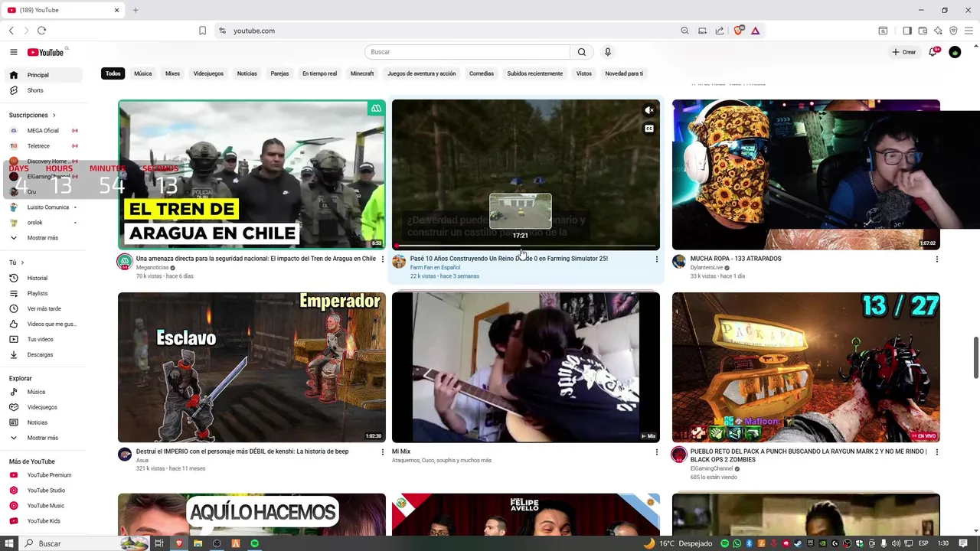This screenshot has height=551, width=980.
Task: Open File Explorer in the taskbar
Action: [x=198, y=543]
